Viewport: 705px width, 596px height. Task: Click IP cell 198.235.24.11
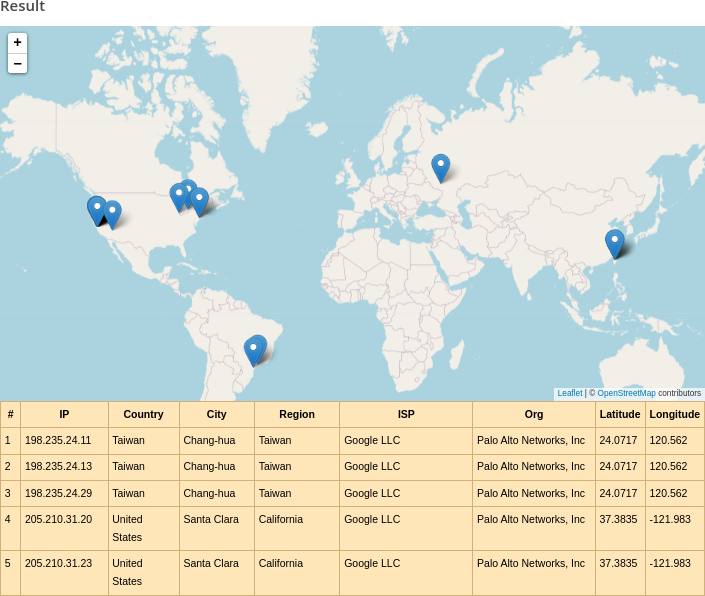pyautogui.click(x=58, y=440)
